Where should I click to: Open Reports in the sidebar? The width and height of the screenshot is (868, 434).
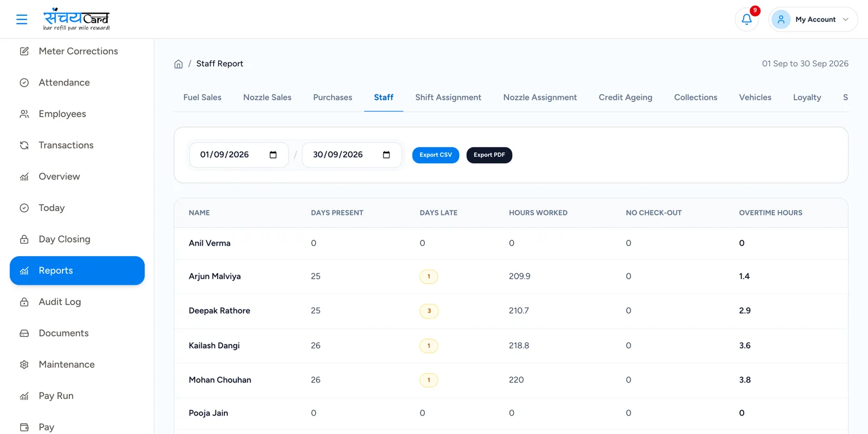point(77,271)
